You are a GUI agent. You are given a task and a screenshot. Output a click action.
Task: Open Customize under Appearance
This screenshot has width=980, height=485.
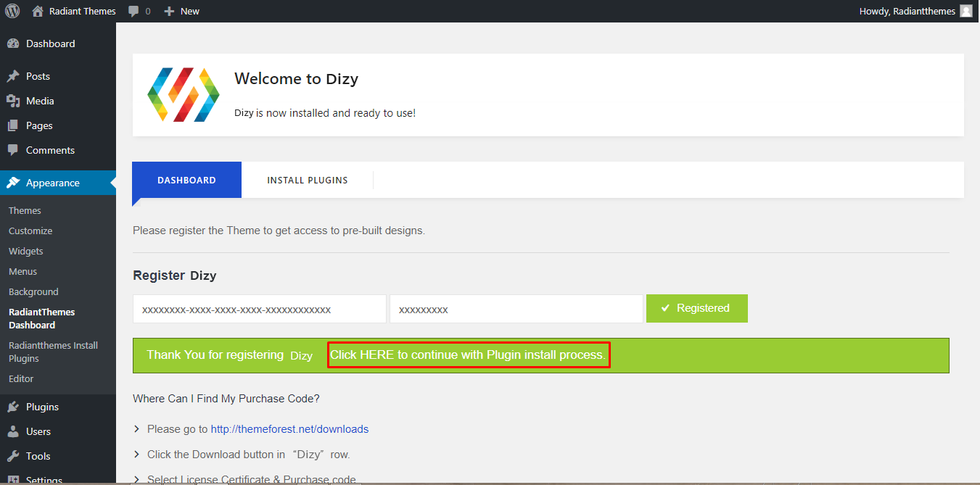pyautogui.click(x=30, y=231)
